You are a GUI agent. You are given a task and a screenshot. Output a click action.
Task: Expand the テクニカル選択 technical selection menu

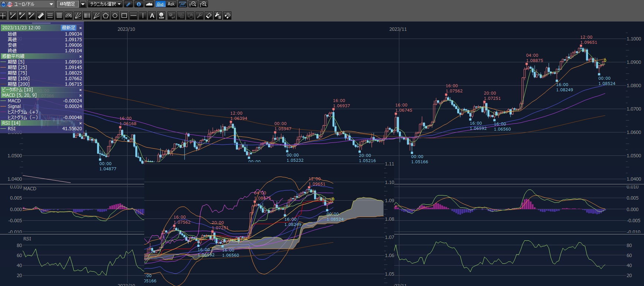point(105,4)
